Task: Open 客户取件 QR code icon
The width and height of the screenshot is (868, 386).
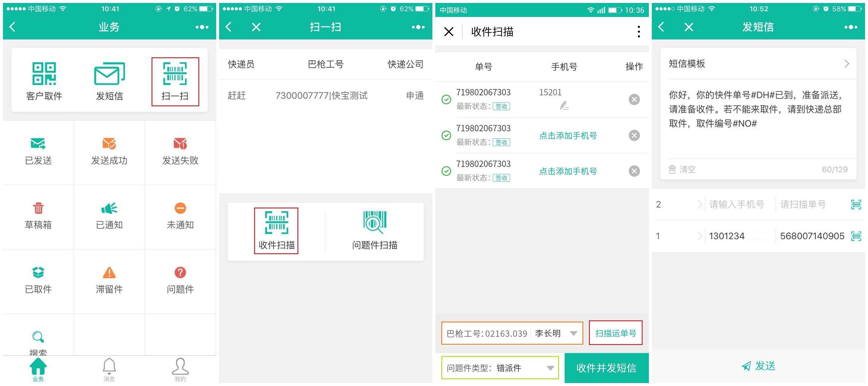Action: pyautogui.click(x=44, y=74)
